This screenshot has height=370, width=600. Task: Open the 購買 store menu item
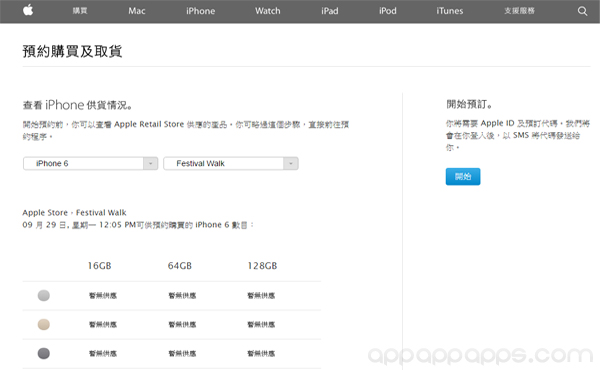pos(80,11)
